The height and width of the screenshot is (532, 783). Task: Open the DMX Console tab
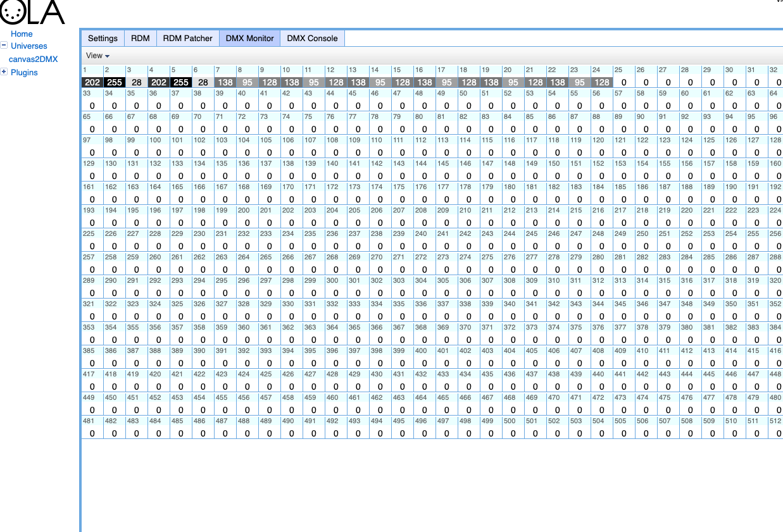tap(312, 38)
